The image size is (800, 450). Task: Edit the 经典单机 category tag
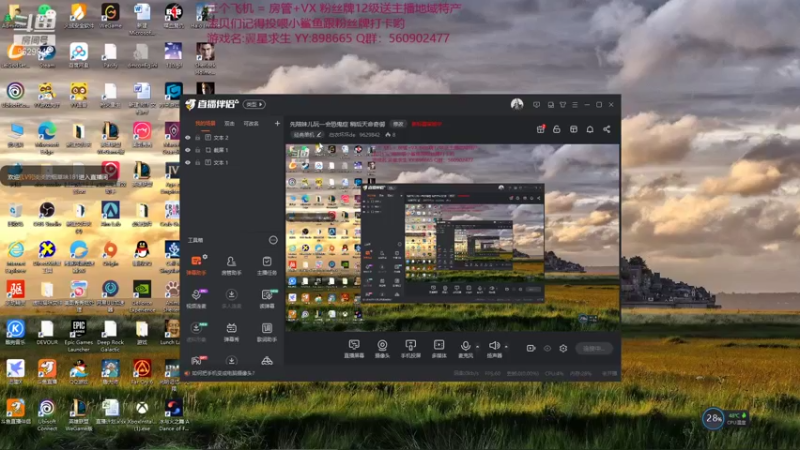307,135
